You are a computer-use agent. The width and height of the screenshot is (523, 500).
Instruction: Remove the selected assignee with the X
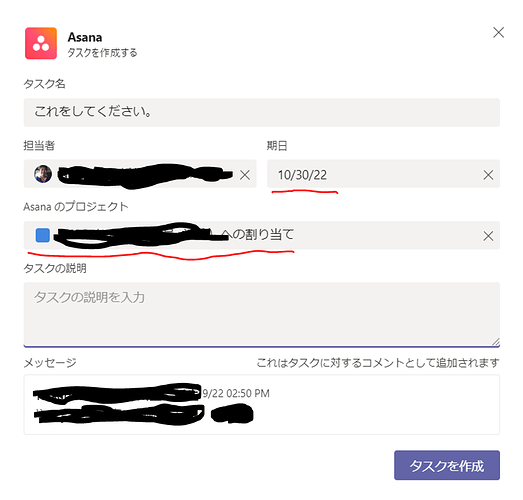245,174
